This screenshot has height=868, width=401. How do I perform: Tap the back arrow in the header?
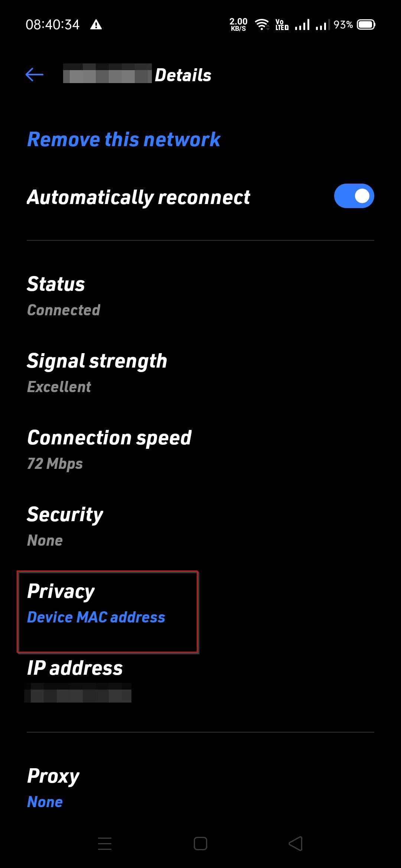35,74
